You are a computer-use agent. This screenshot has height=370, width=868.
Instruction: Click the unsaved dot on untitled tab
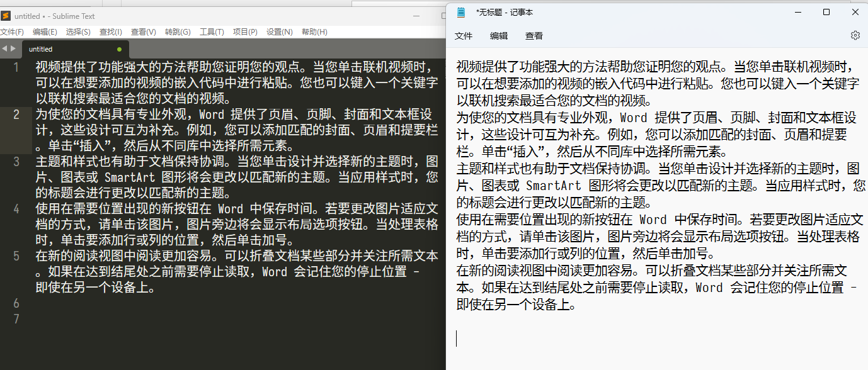pyautogui.click(x=119, y=49)
